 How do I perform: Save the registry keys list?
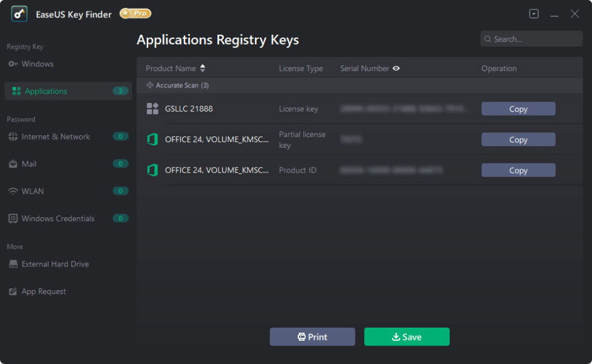click(x=406, y=336)
